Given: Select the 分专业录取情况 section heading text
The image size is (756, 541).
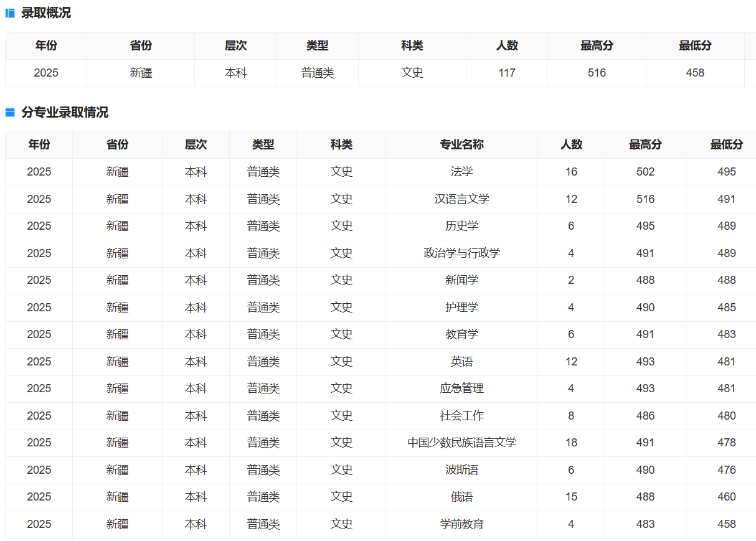Looking at the screenshot, I should pos(65,113).
